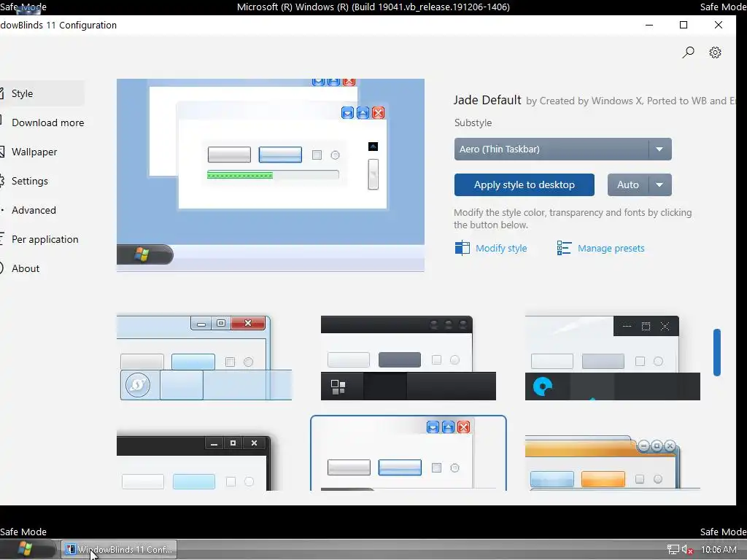Open the network tray icon
Viewport: 747px width, 560px height.
click(673, 550)
